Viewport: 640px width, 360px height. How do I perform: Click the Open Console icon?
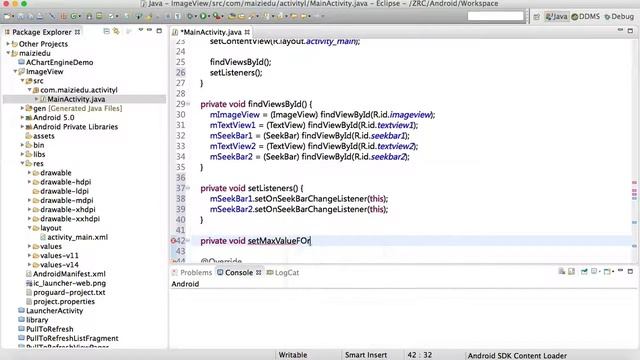coord(607,271)
